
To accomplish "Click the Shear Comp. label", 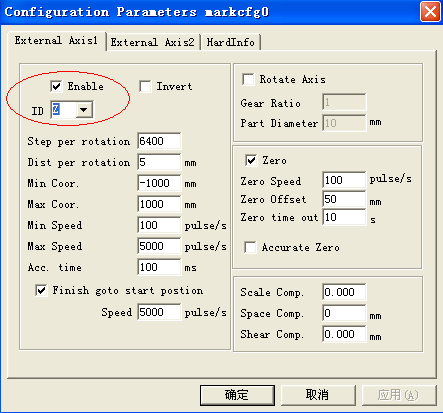I will pos(272,334).
